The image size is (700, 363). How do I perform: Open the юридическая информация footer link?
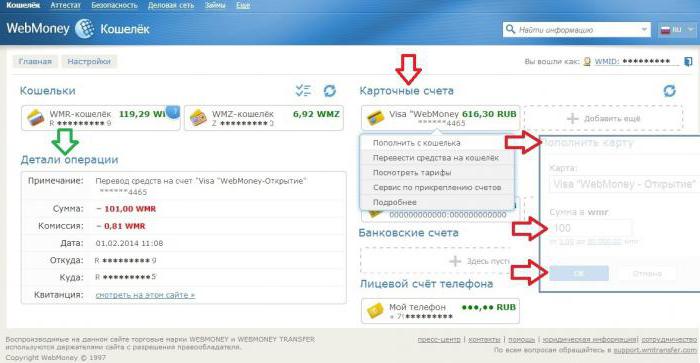coord(589,340)
